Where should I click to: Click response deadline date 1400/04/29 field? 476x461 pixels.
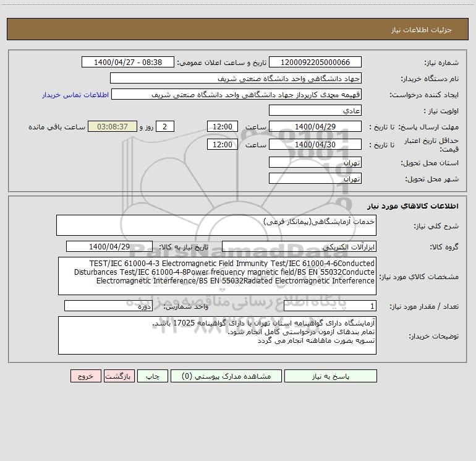click(x=315, y=126)
